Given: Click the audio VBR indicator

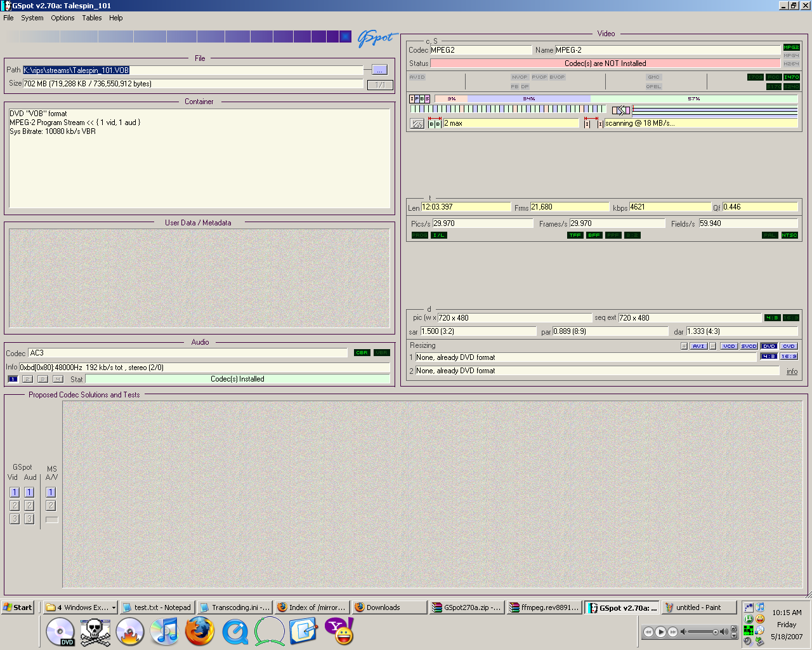Looking at the screenshot, I should (381, 352).
